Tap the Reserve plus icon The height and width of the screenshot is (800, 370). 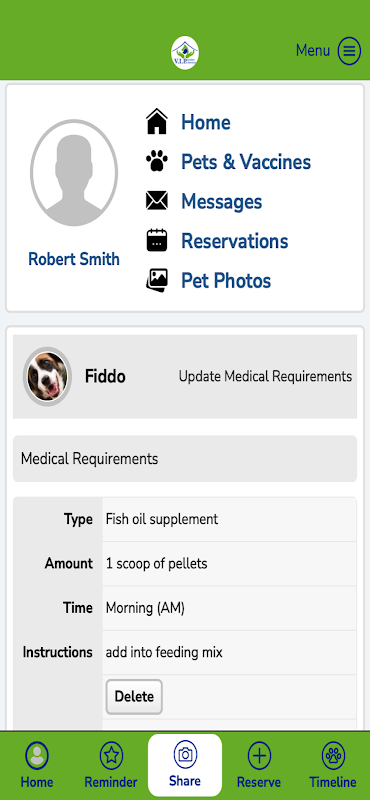tap(259, 756)
